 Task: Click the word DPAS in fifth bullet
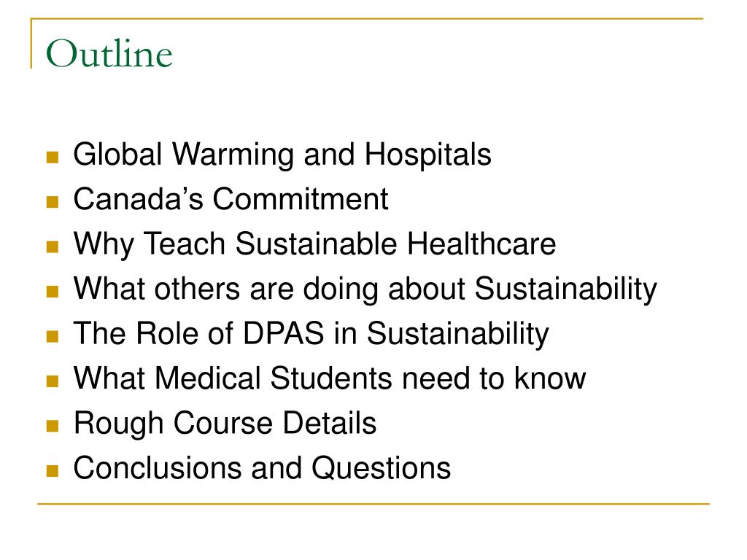point(284,332)
